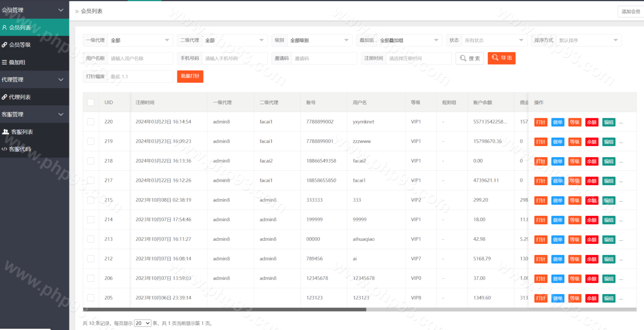
Task: Open 叠加组 list icon in sidebar
Action: click(x=4, y=62)
